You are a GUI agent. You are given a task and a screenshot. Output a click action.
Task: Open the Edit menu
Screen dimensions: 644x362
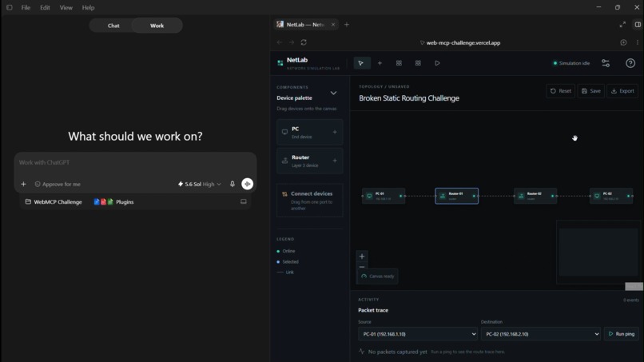tap(45, 7)
